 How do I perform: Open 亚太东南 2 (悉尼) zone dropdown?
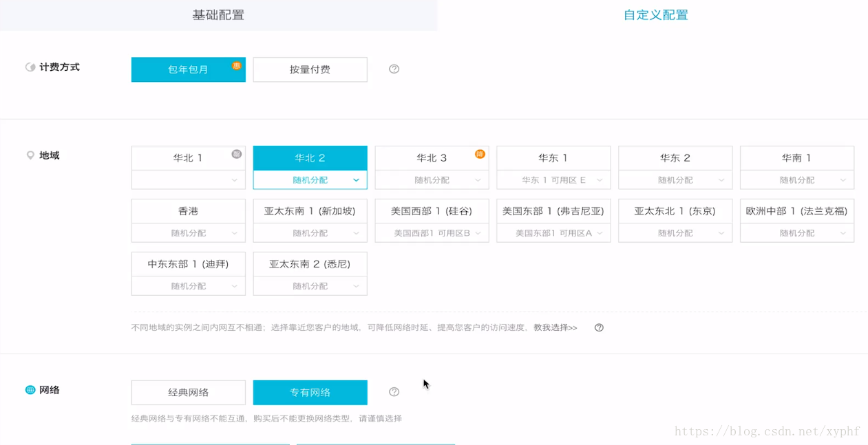pyautogui.click(x=310, y=286)
